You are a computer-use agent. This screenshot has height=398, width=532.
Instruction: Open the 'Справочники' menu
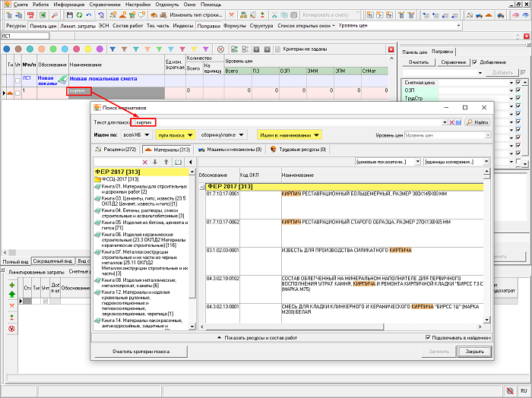click(x=105, y=5)
